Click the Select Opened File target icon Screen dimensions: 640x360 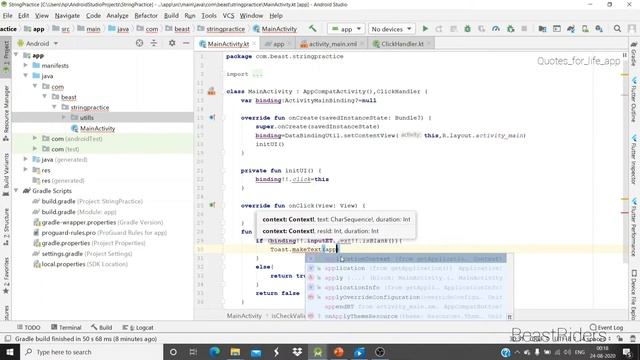click(x=139, y=43)
